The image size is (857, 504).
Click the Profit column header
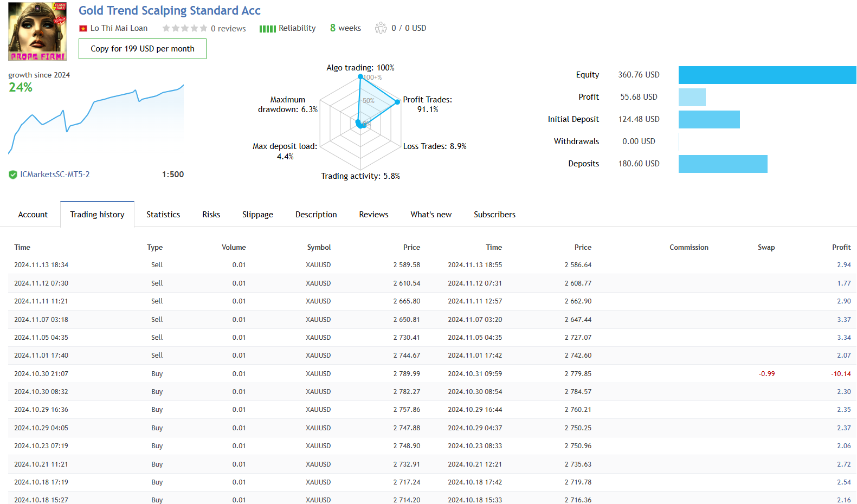(x=841, y=247)
